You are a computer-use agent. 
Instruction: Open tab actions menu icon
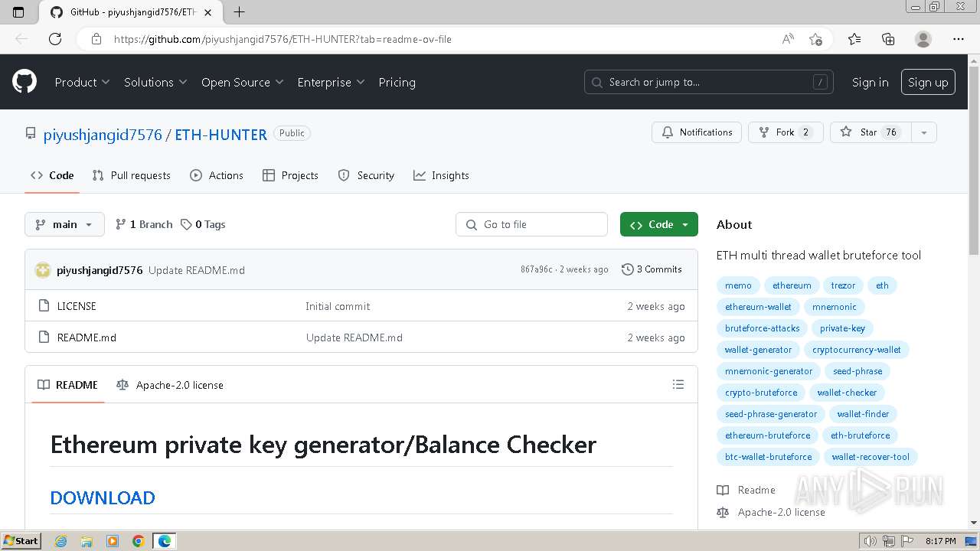[19, 12]
